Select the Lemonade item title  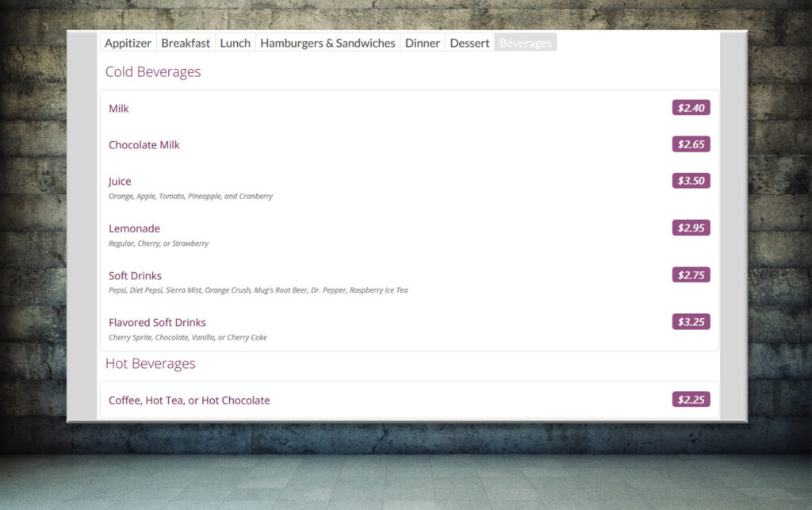tap(134, 228)
